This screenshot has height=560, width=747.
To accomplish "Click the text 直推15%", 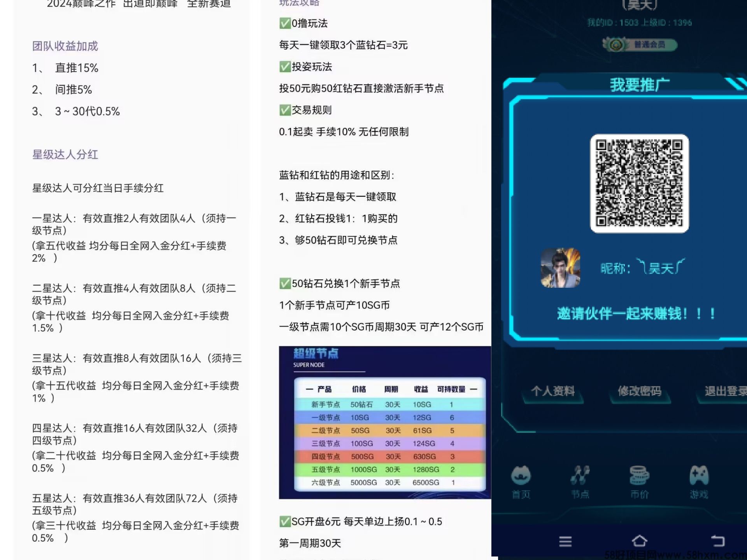I will [x=77, y=68].
